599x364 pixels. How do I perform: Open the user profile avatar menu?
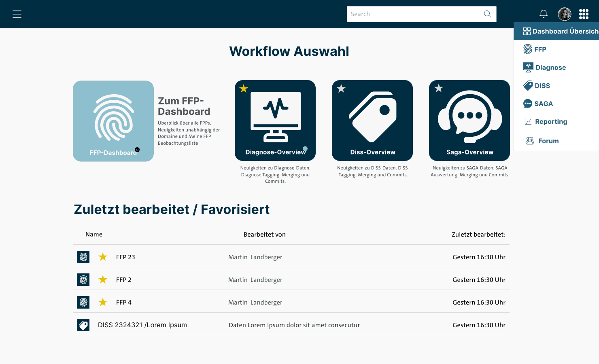pos(564,14)
